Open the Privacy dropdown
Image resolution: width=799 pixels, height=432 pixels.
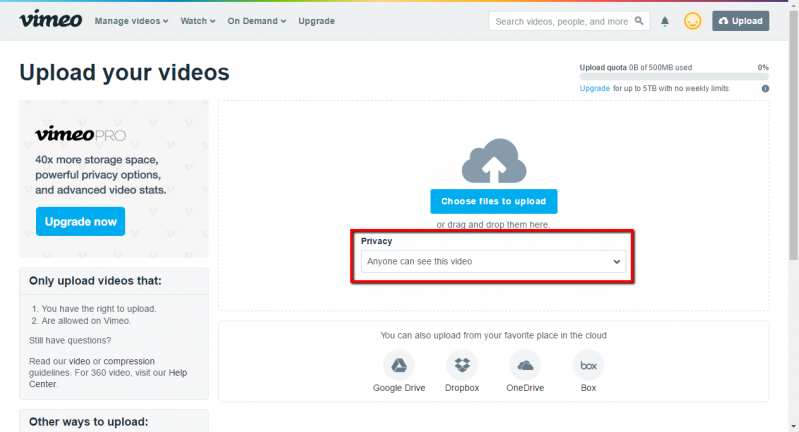point(493,261)
